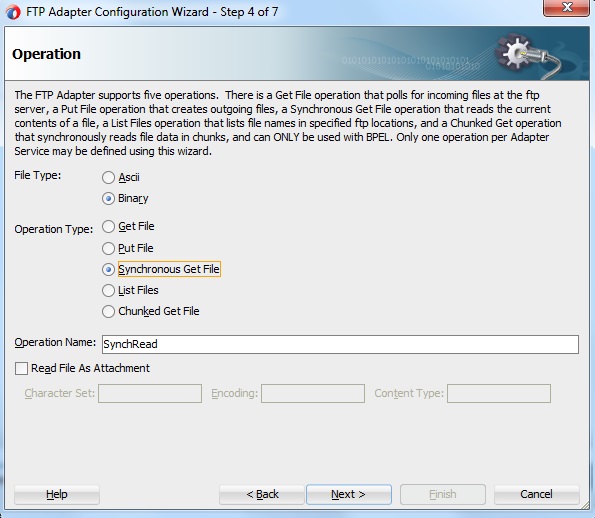Click the Operation Name label
595x518 pixels.
click(x=55, y=342)
